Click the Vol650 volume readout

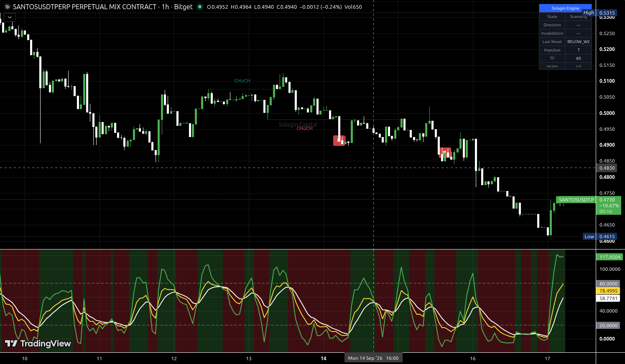(x=353, y=7)
